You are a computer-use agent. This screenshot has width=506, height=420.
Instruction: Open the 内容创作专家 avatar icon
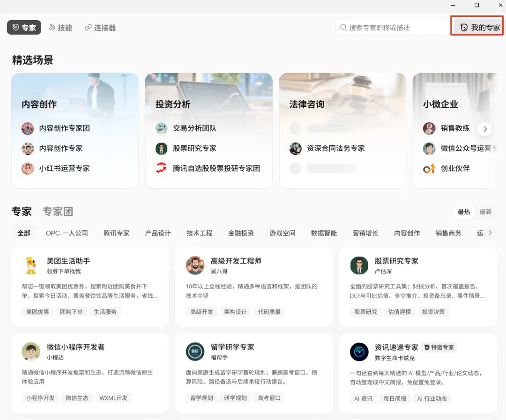[x=28, y=148]
